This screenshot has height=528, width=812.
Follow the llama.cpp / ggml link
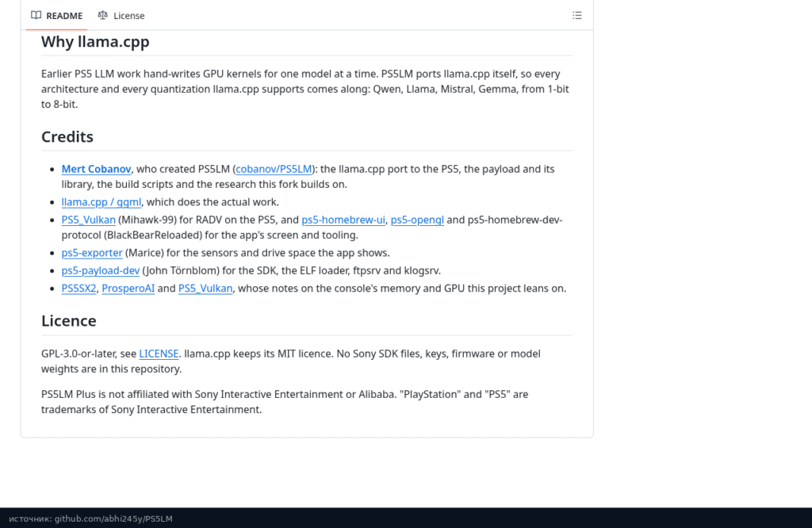pyautogui.click(x=101, y=202)
